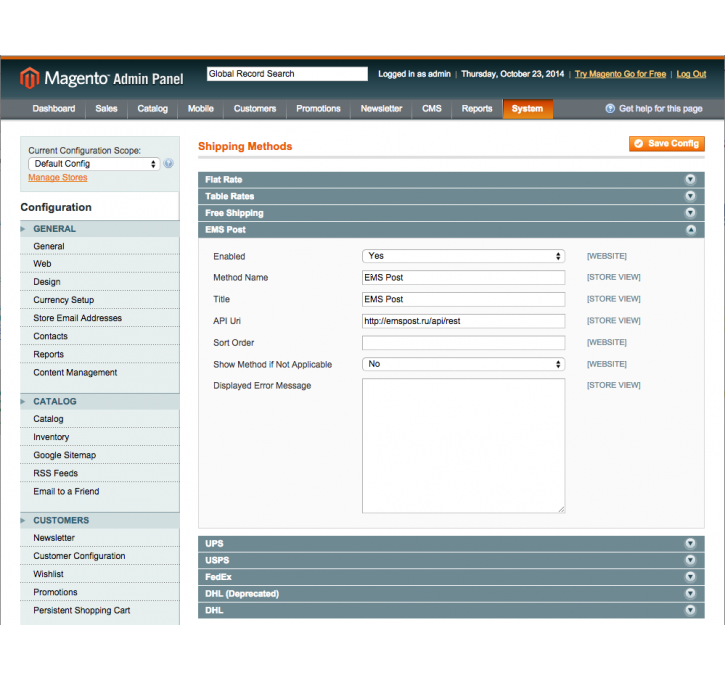The height and width of the screenshot is (680, 725).
Task: Open the CMS menu
Action: pyautogui.click(x=432, y=109)
